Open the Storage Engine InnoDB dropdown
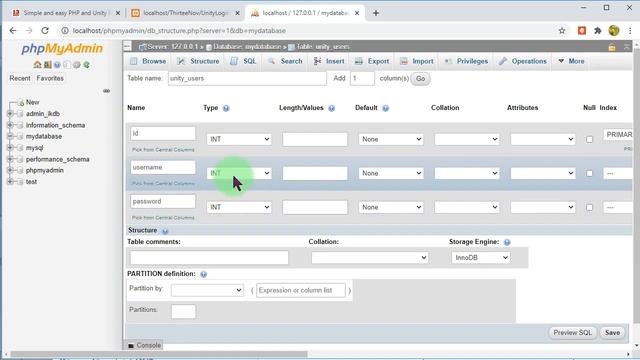Screen dimensions: 640x360 [480, 258]
